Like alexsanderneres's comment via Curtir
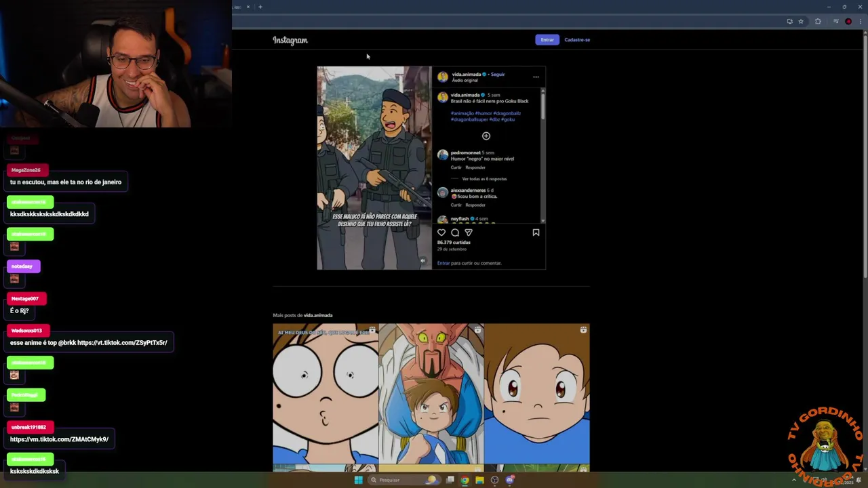Image resolution: width=868 pixels, height=488 pixels. click(x=456, y=205)
